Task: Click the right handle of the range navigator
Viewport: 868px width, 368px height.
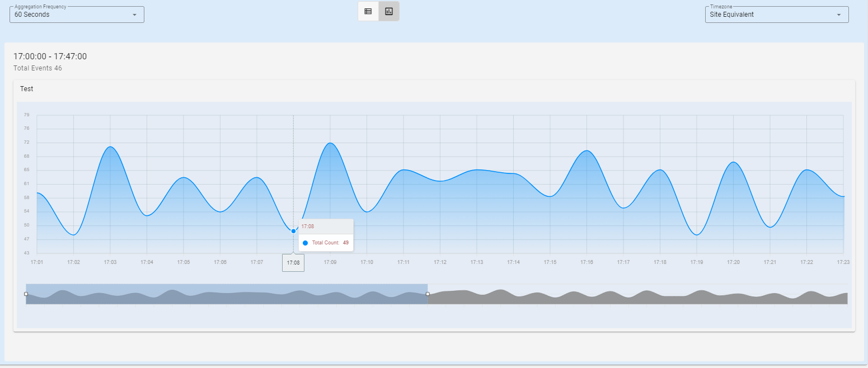Action: [x=428, y=294]
